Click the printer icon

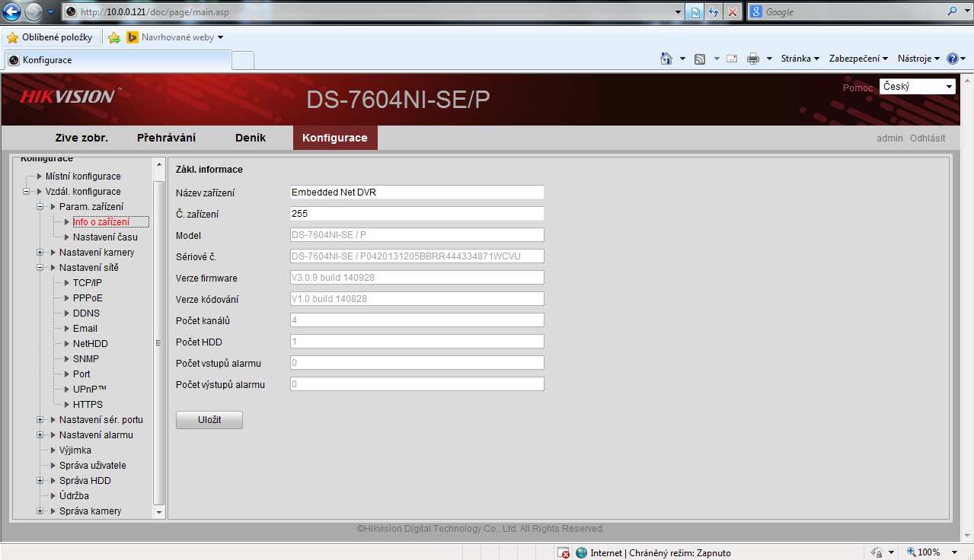click(x=753, y=59)
